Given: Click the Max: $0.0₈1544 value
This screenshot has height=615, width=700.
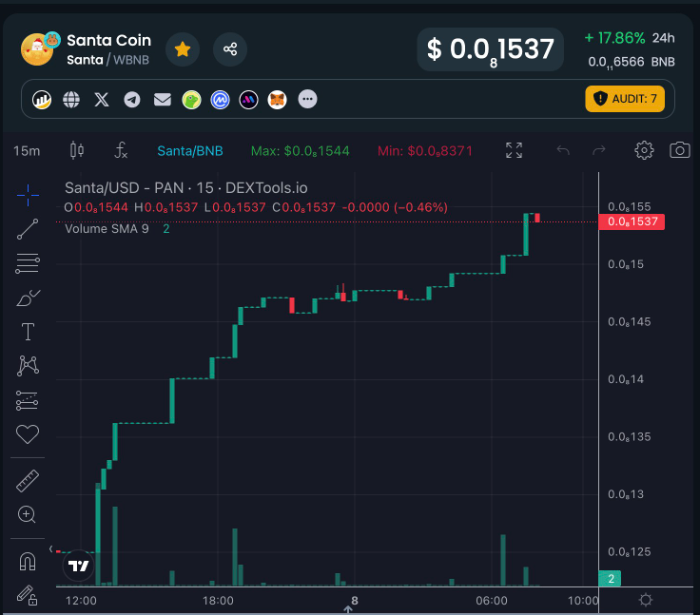Looking at the screenshot, I should tap(300, 151).
